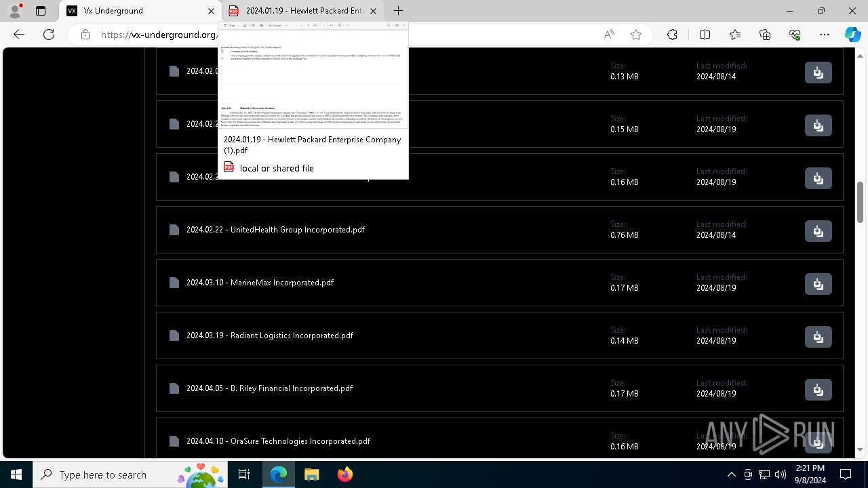The height and width of the screenshot is (488, 868).
Task: Open 2024.04.05 - B. Riley Financial Incorporated.pdf
Action: [269, 388]
